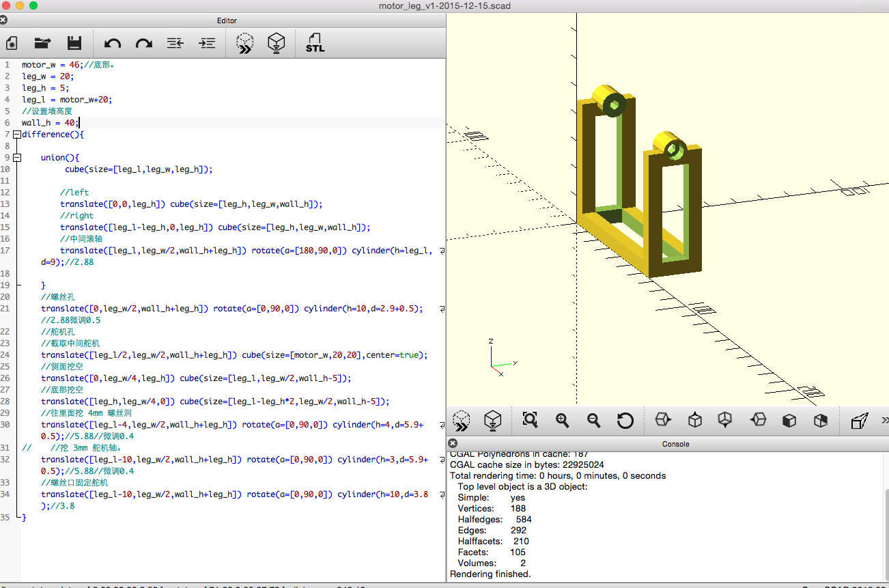Collapse the difference() block fold marker
Screen dimensions: 889x588
pyautogui.click(x=17, y=135)
